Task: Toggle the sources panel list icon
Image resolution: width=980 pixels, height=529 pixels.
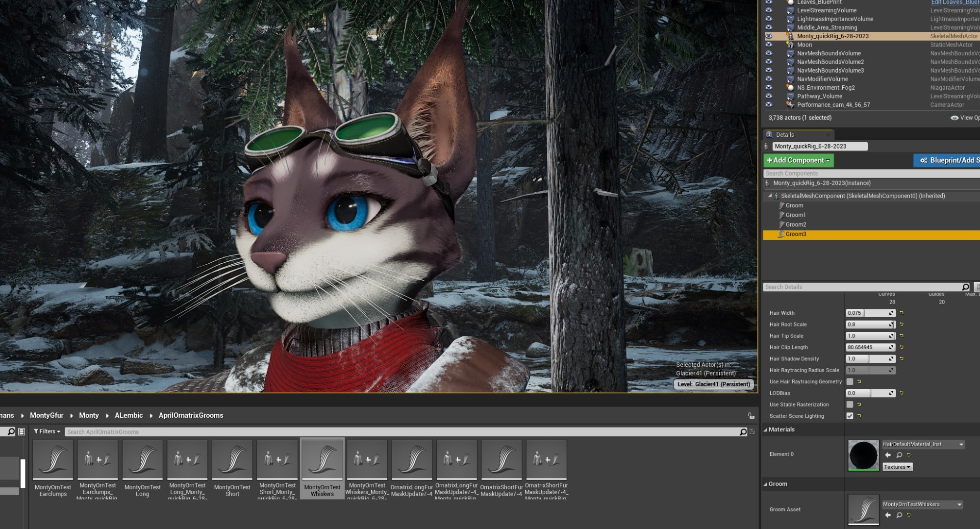Action: [x=22, y=431]
